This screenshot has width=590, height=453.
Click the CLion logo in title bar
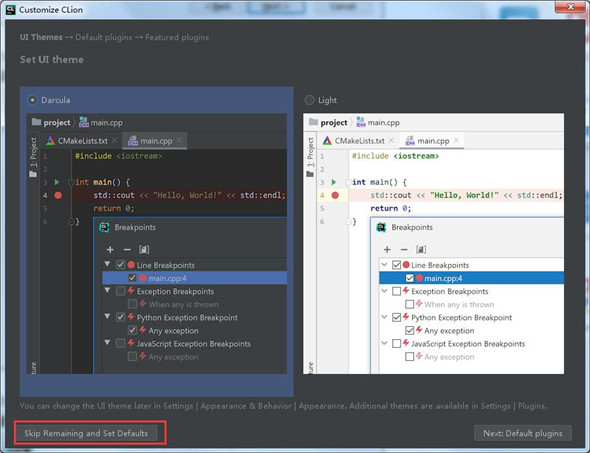pyautogui.click(x=11, y=9)
